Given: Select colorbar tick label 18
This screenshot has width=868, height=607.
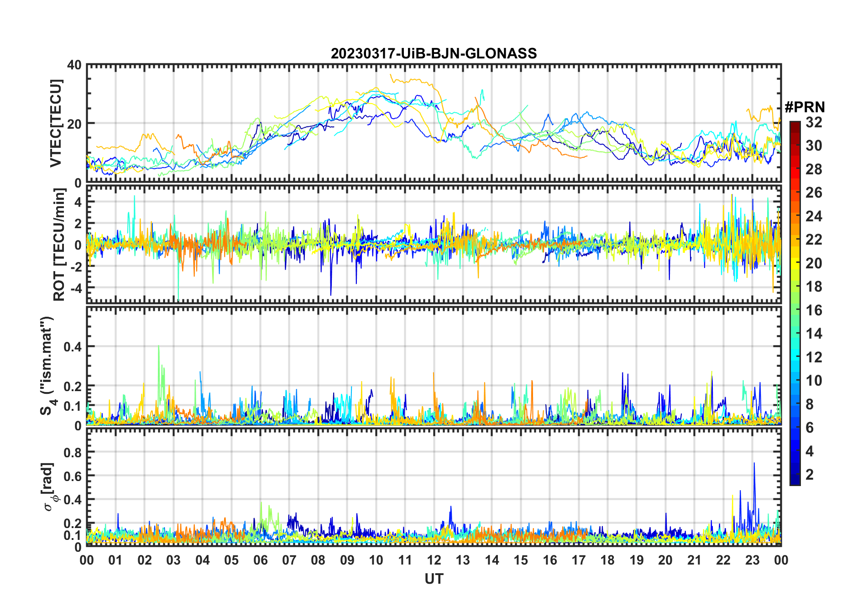Looking at the screenshot, I should point(814,286).
